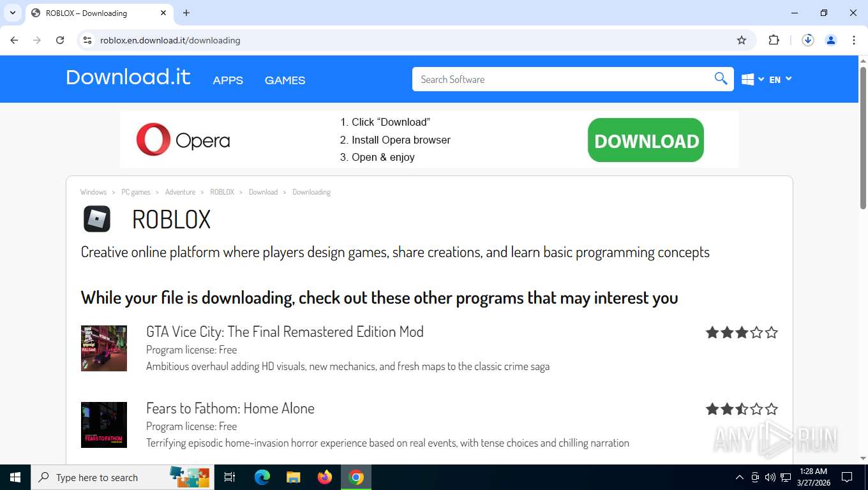This screenshot has height=490, width=868.
Task: Click the browser forward arrow
Action: pyautogui.click(x=37, y=40)
